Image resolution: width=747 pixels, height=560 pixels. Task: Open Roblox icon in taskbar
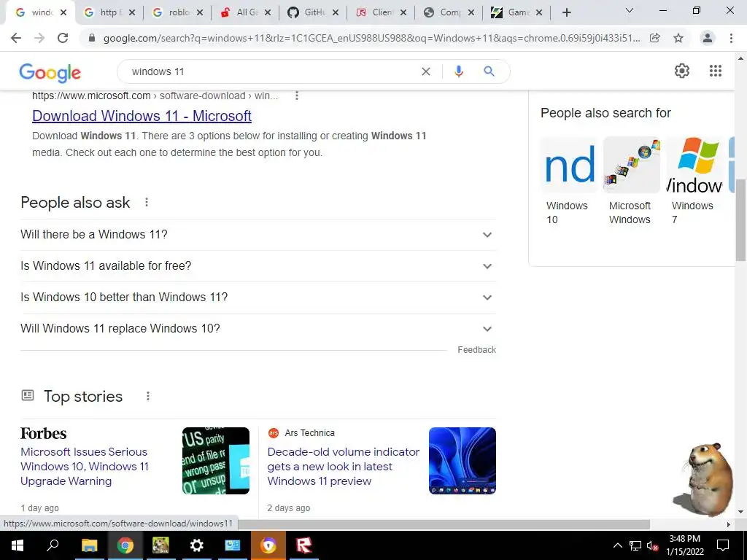[303, 545]
